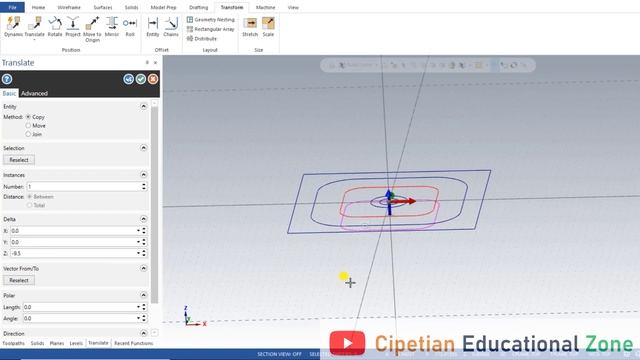The image size is (640, 360).
Task: Click Offset Entity icon
Action: tap(153, 27)
